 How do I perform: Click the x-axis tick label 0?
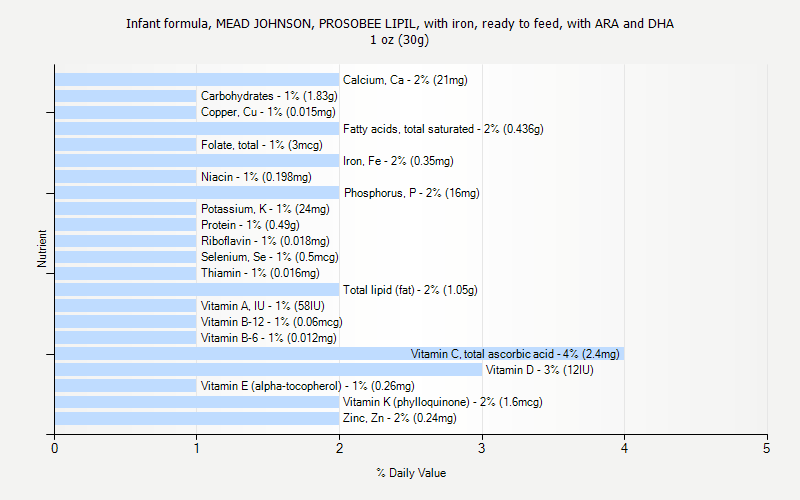pos(55,448)
